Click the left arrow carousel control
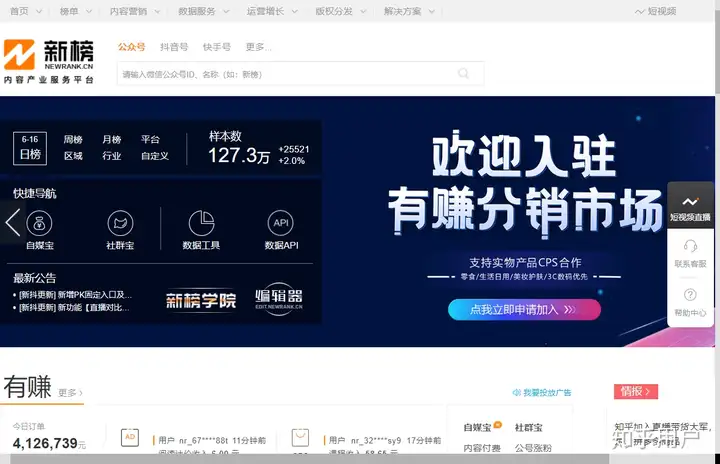 click(13, 222)
